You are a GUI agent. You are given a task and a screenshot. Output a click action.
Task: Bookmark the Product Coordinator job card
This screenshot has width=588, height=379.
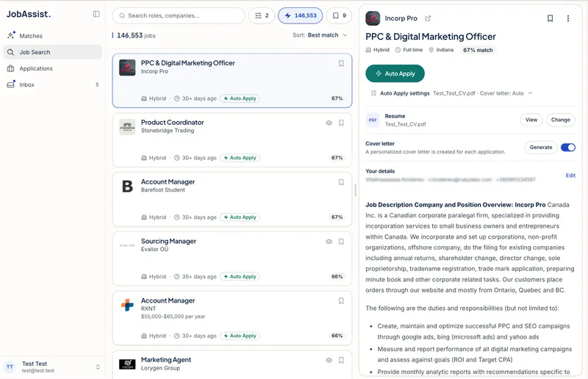(341, 123)
